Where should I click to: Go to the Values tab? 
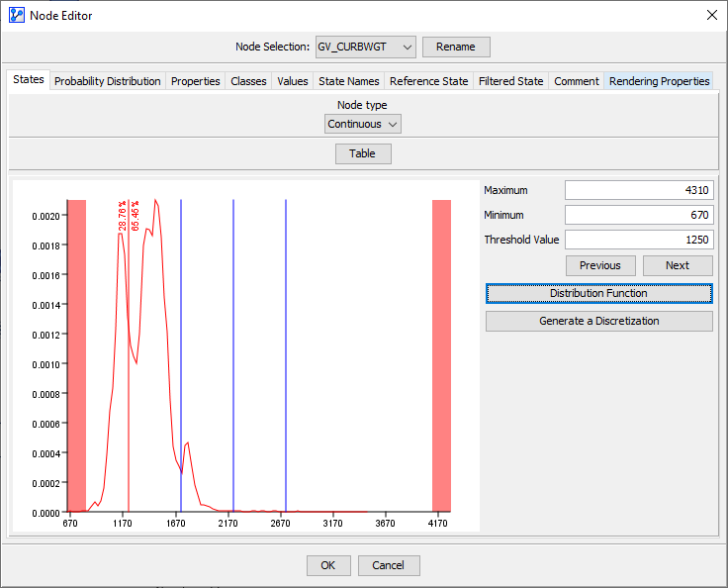292,81
